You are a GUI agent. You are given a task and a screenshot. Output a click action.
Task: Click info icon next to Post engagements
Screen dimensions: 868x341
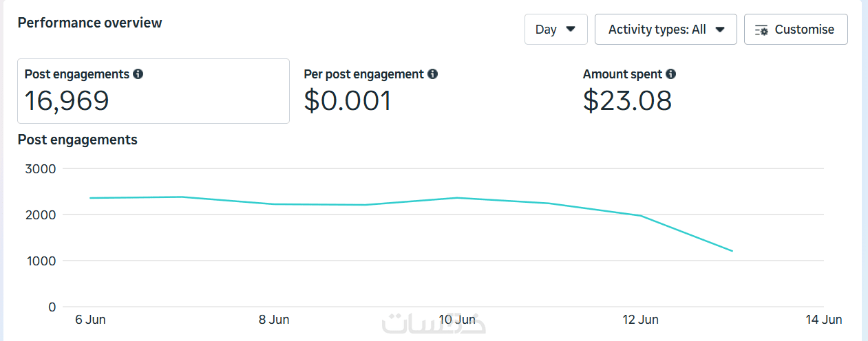[x=138, y=74]
